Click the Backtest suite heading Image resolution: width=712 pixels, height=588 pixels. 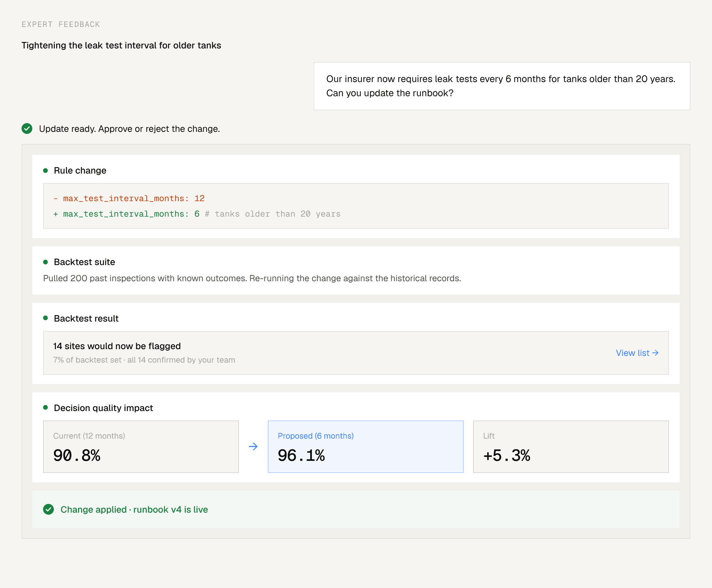[x=84, y=262]
